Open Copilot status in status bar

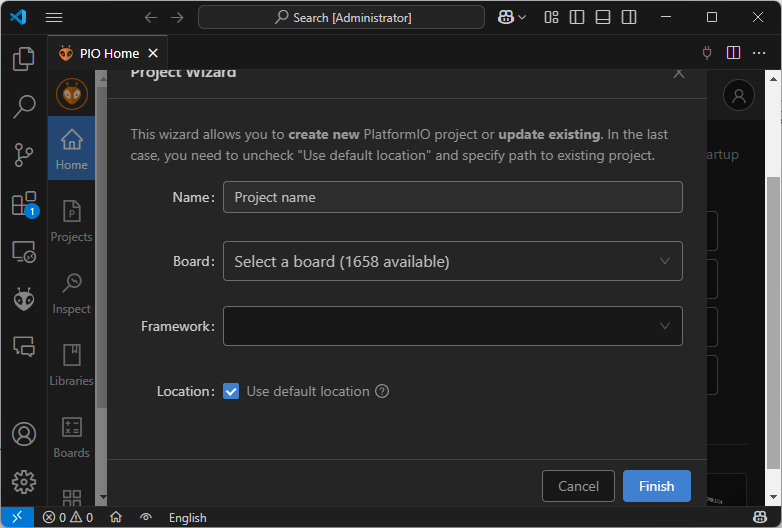tap(760, 518)
